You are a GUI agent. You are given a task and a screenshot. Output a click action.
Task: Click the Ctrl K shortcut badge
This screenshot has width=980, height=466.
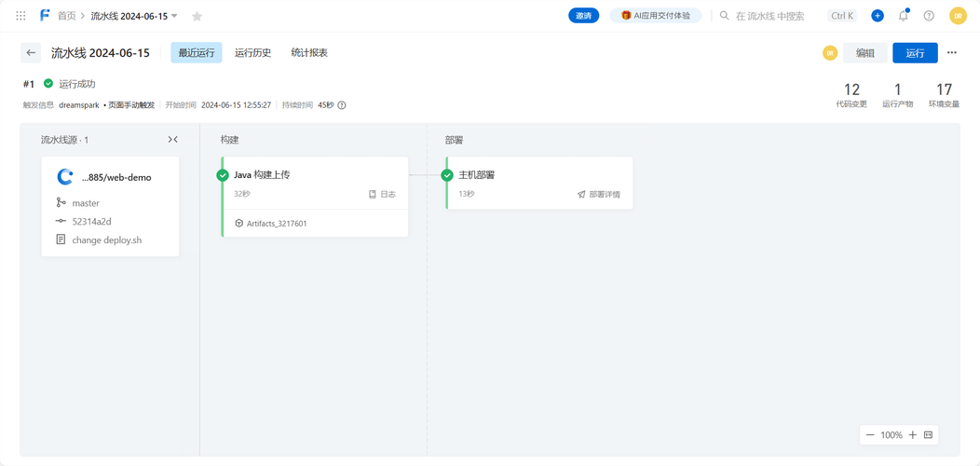click(x=842, y=16)
